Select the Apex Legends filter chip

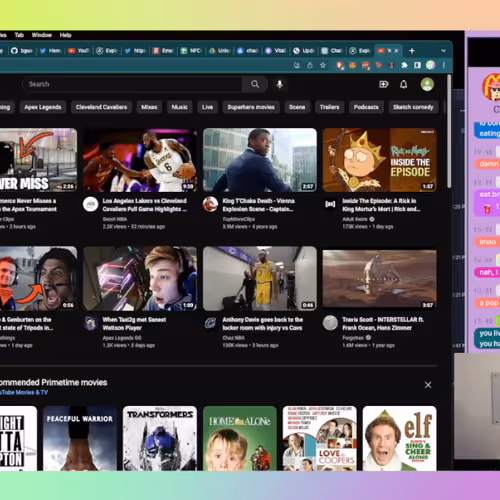pyautogui.click(x=43, y=107)
